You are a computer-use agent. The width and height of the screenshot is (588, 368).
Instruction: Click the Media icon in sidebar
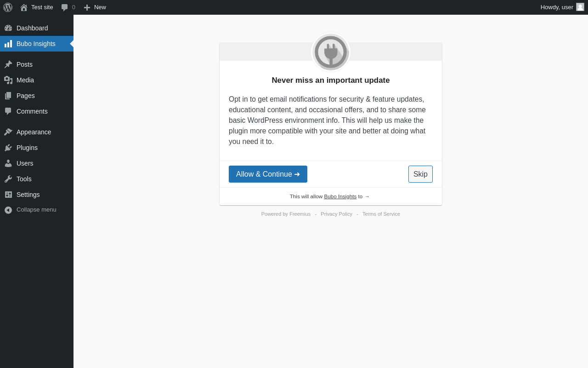click(x=8, y=80)
